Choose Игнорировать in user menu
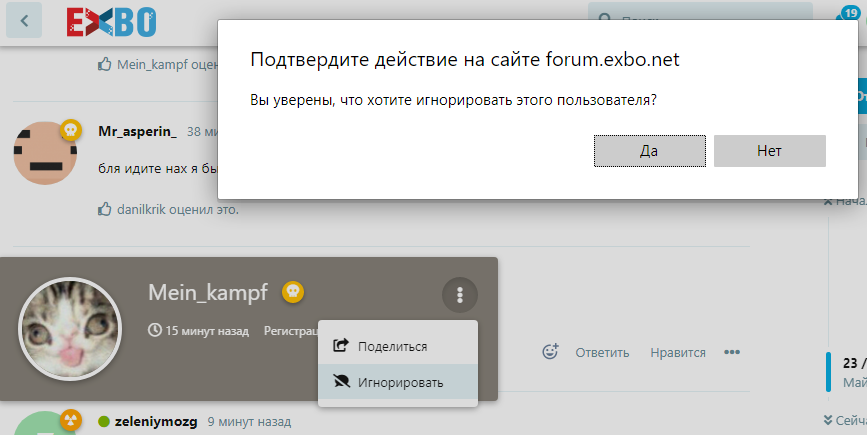This screenshot has width=867, height=435. 398,382
